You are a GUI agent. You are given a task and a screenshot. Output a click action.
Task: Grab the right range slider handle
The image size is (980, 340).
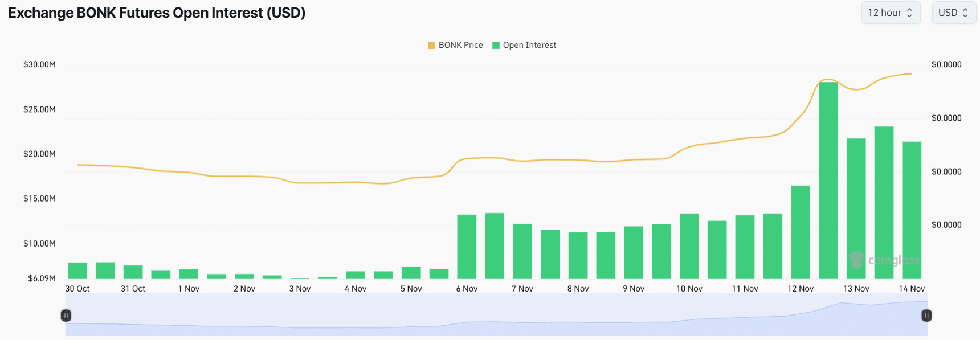pos(926,315)
